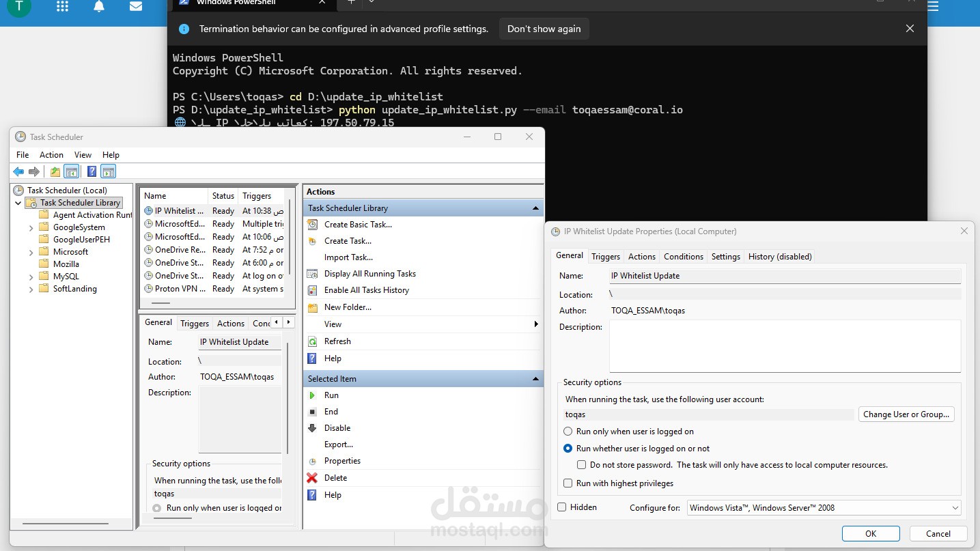Click the 'Change User or Group...' button
This screenshot has width=980, height=551.
[906, 414]
